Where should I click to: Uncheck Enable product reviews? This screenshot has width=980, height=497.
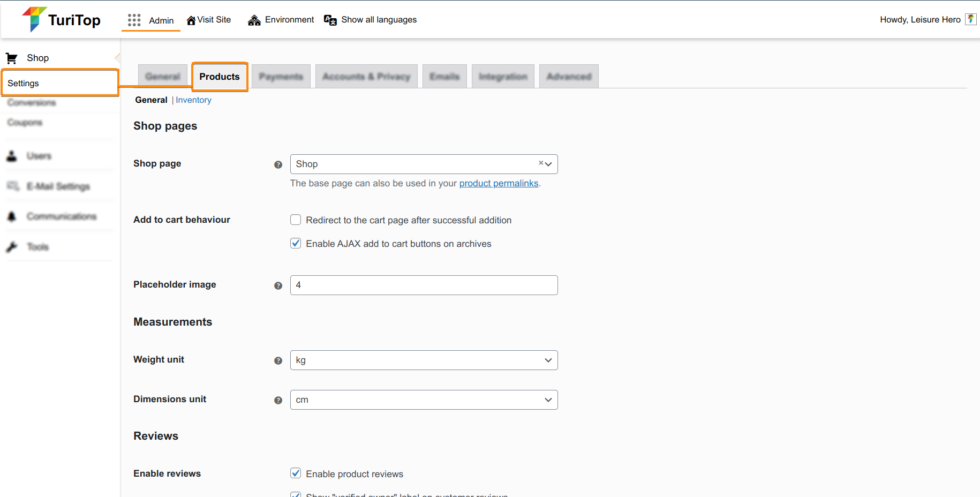(295, 473)
